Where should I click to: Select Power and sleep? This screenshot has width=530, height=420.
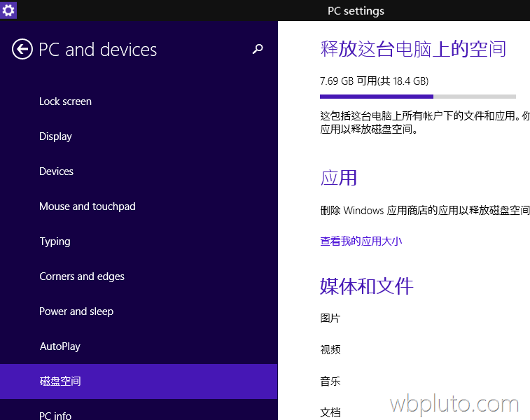(76, 311)
